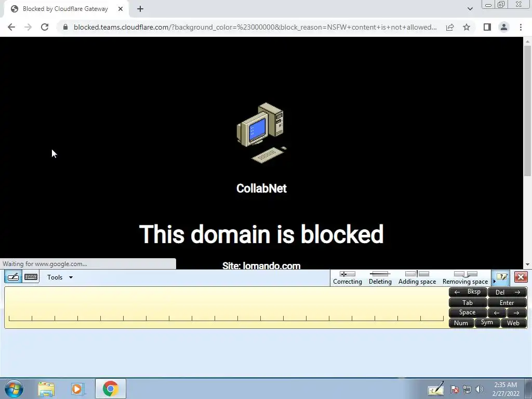Click the Enter key
The width and height of the screenshot is (532, 399).
(507, 303)
